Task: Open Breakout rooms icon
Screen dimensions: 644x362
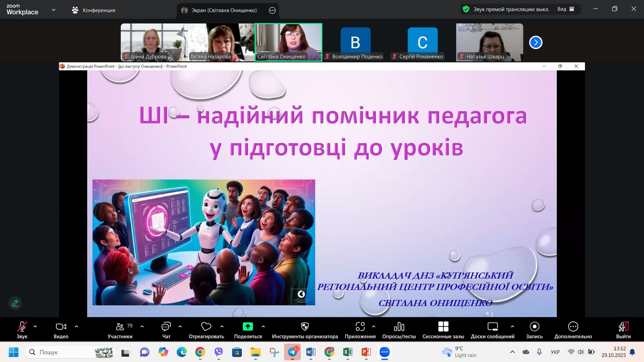Action: [x=443, y=326]
